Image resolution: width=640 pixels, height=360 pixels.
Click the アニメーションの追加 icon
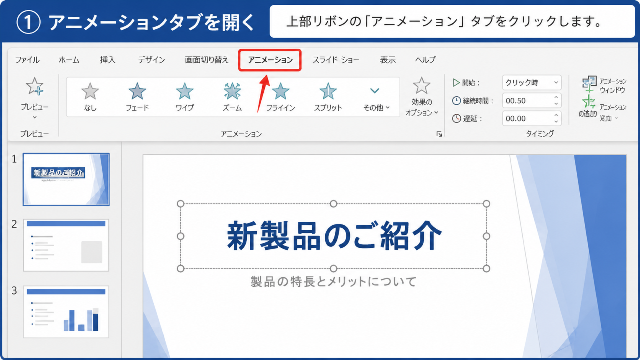click(x=588, y=102)
